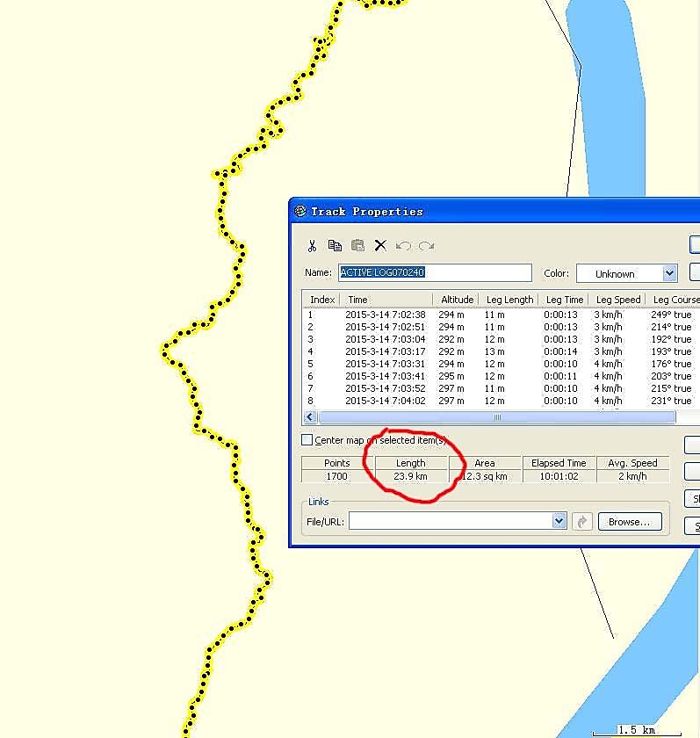Click the track Name text field
This screenshot has width=700, height=738.
[435, 273]
